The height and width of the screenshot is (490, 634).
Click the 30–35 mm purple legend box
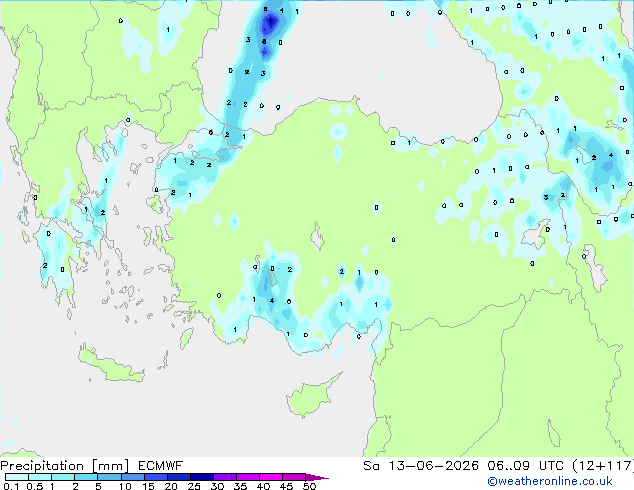[224, 477]
